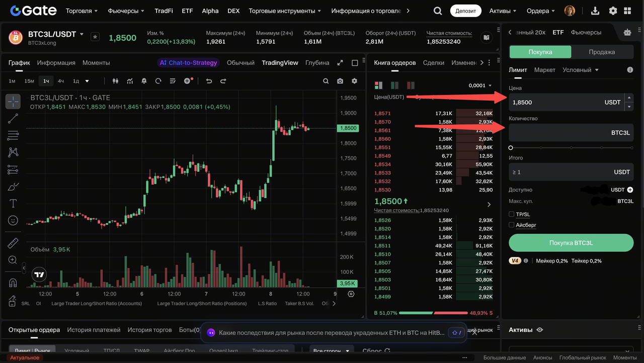644x363 pixels.
Task: Open chart settings gear icon
Action: (x=354, y=81)
